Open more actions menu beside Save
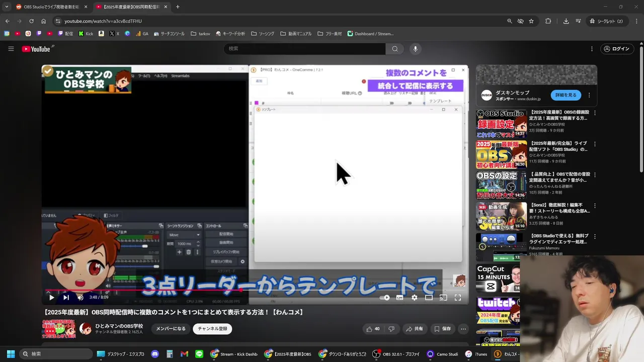This screenshot has height=362, width=644. [463, 329]
